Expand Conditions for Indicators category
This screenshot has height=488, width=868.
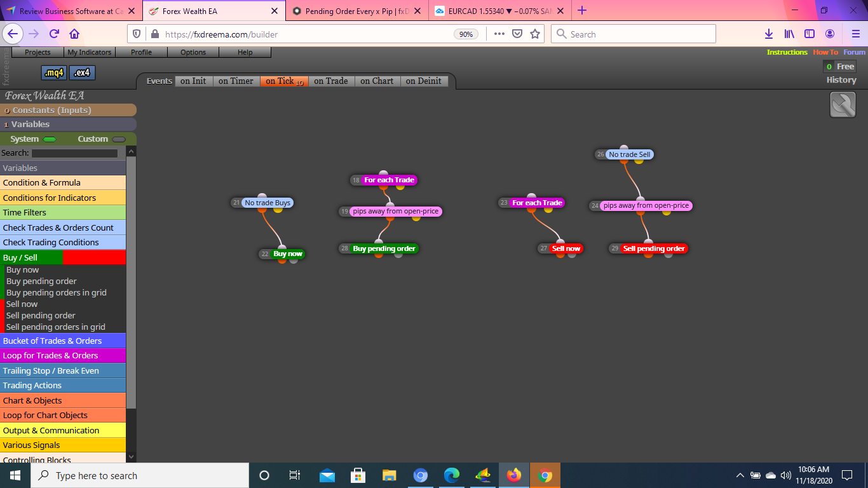pos(63,198)
